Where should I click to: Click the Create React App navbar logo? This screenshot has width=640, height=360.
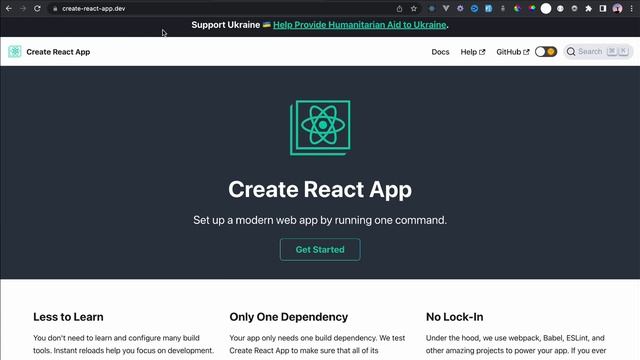pos(15,51)
